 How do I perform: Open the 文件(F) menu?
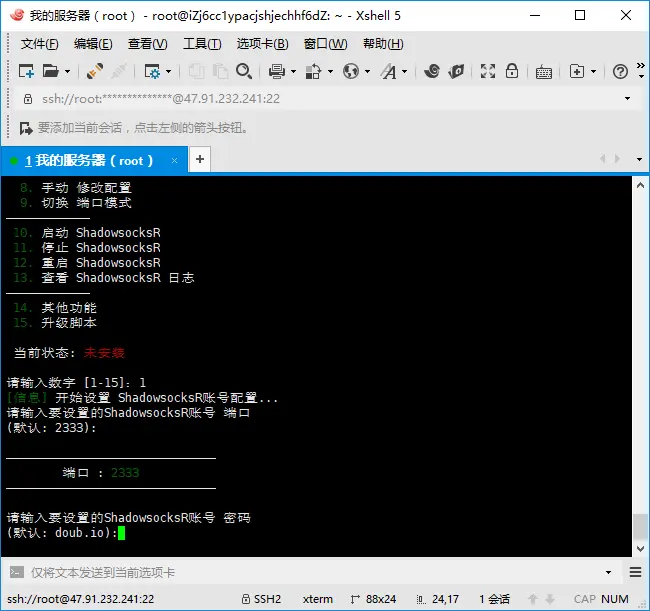[39, 44]
